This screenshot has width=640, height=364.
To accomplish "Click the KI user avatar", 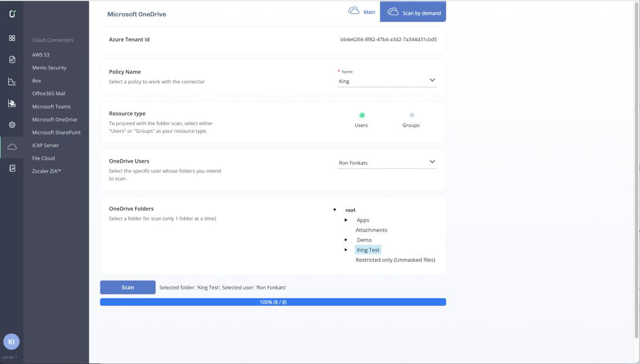I will click(x=11, y=342).
